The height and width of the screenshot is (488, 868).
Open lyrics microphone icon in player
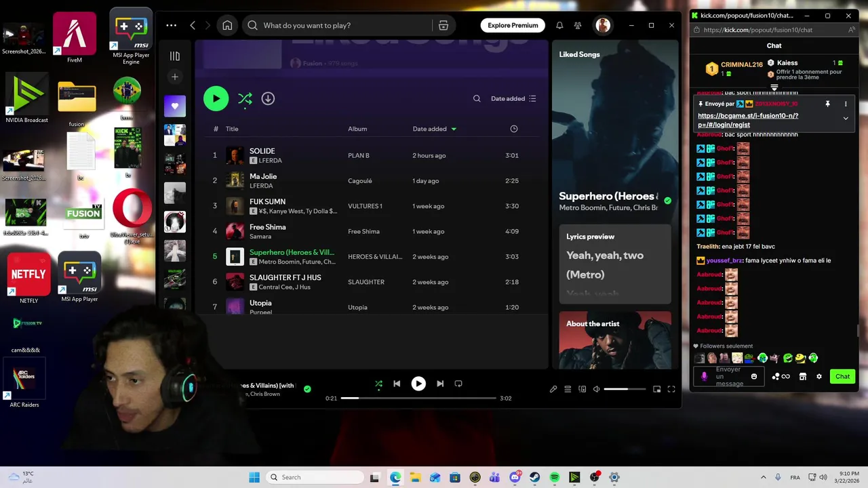coord(553,389)
